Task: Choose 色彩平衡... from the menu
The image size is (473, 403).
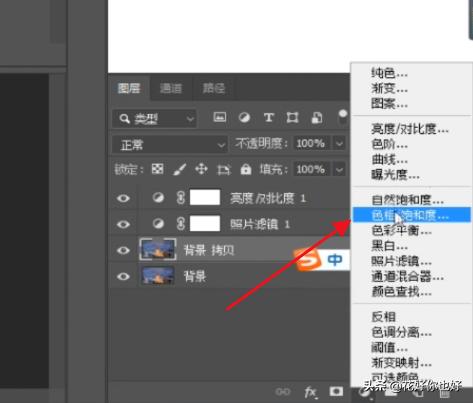Action: pyautogui.click(x=412, y=230)
